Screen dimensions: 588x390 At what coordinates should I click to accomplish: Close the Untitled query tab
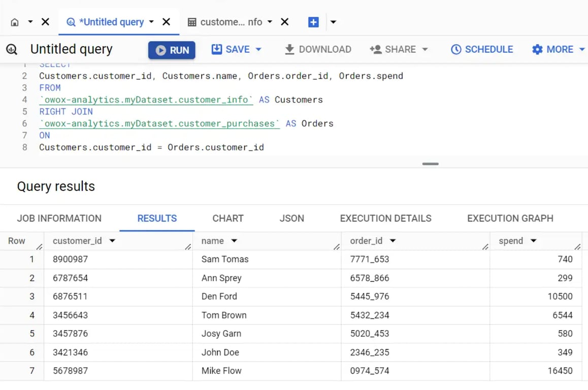point(166,22)
